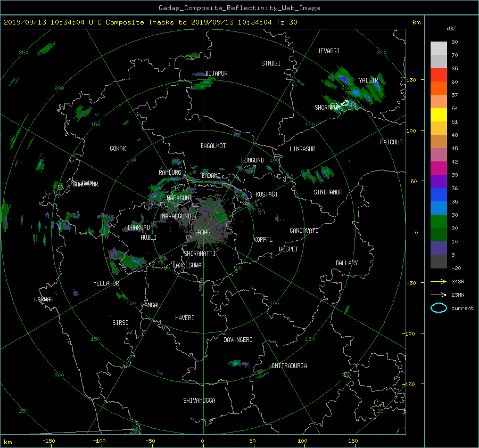Image resolution: width=479 pixels, height=448 pixels.
Task: Select the HOSPET label
Action: [x=288, y=249]
